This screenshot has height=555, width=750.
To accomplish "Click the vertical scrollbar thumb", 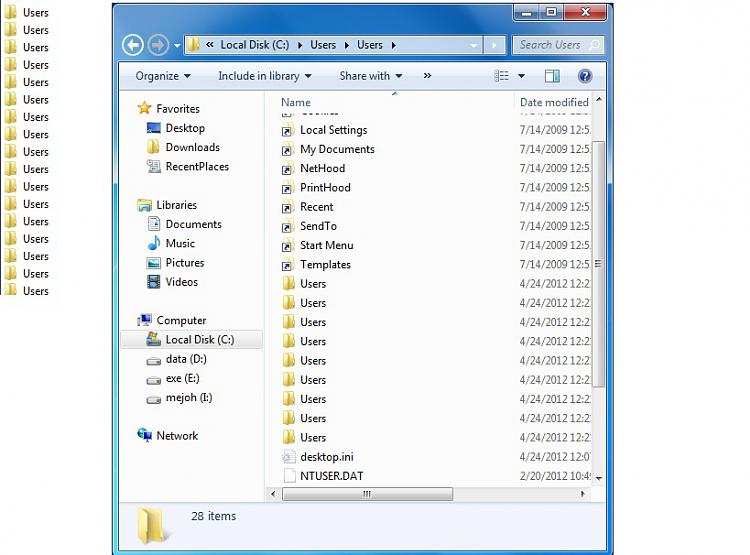I will pos(598,264).
